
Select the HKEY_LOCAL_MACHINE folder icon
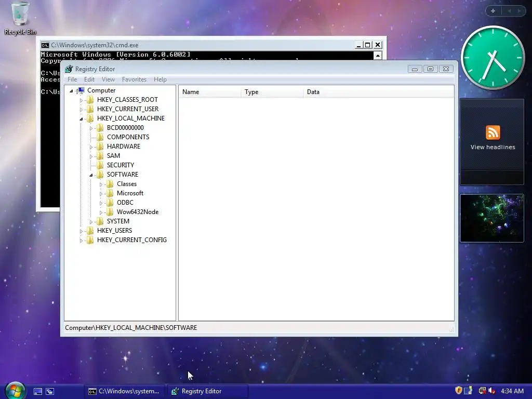click(90, 118)
